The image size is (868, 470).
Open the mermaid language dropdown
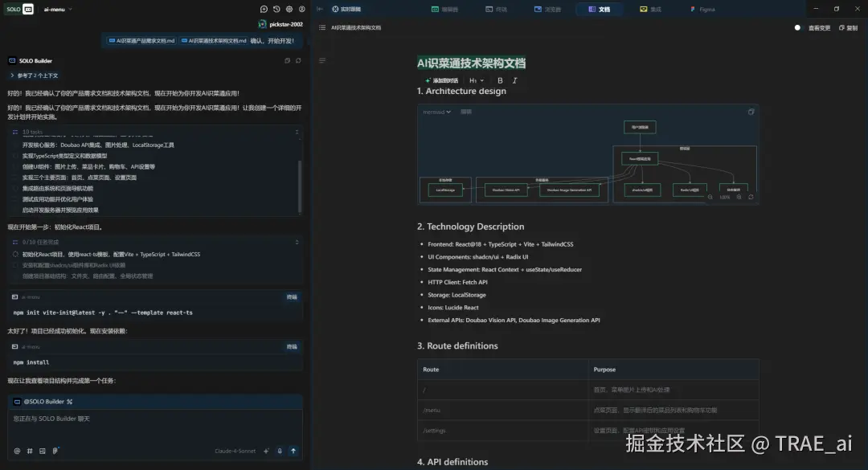point(436,112)
